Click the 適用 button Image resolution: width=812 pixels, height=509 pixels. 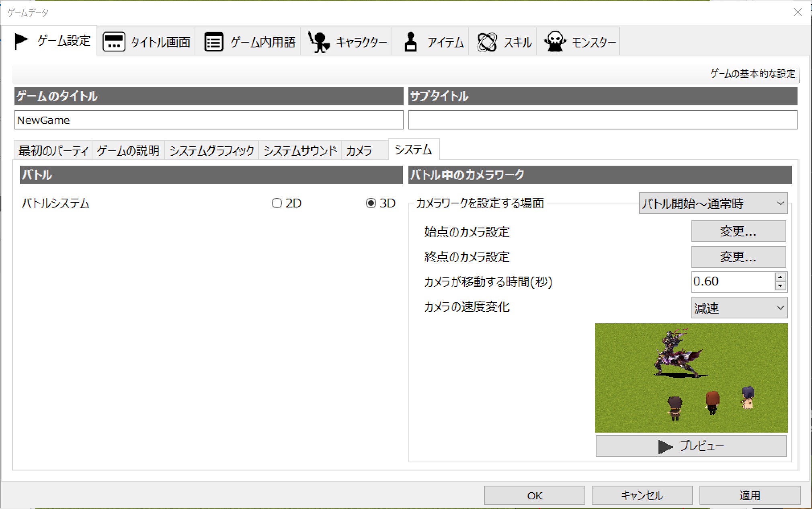749,495
